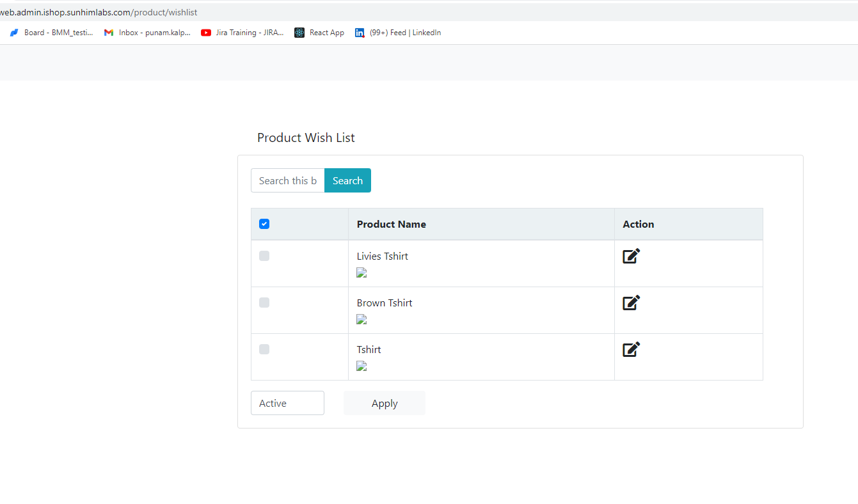
Task: Click the Tshirt product name
Action: [369, 349]
